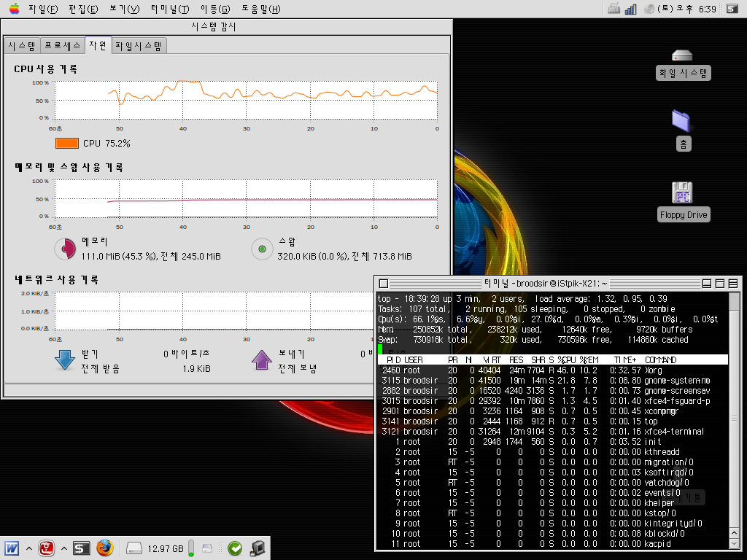Switch to the 파일 시스템 tab
The image size is (747, 560).
point(139,45)
